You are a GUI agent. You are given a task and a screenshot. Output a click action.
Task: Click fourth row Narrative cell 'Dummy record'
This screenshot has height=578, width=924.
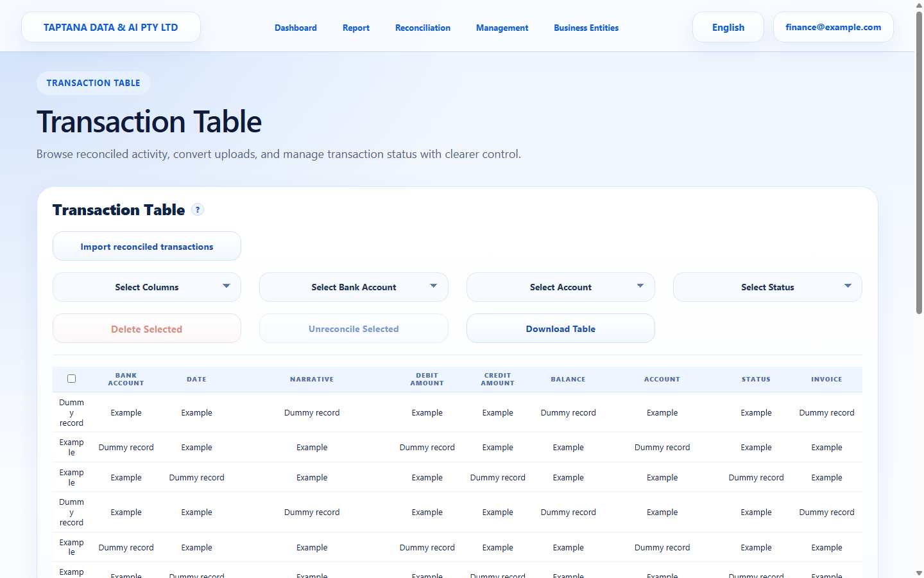[312, 512]
